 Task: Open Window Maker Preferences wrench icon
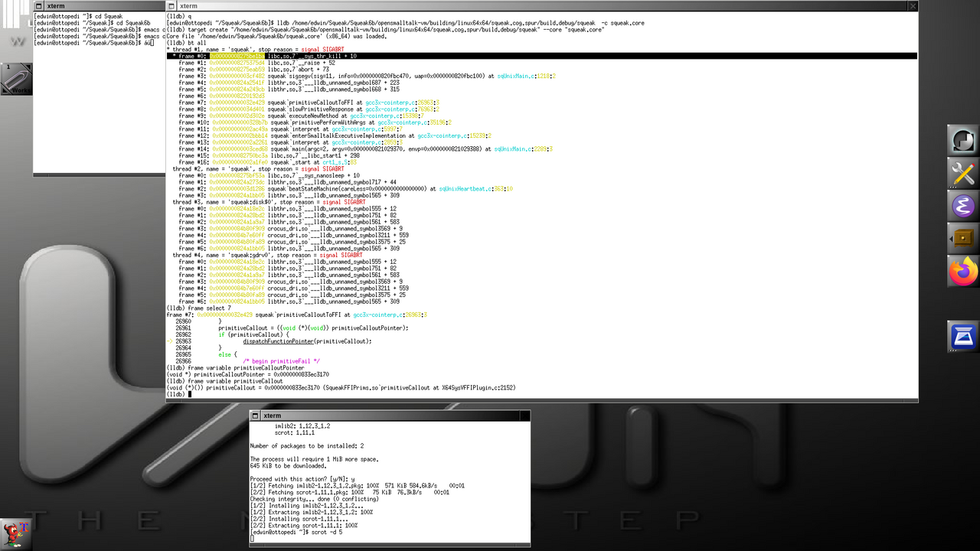tap(962, 174)
